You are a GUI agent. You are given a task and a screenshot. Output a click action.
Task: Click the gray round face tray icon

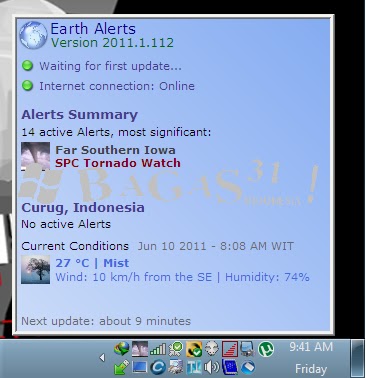(x=212, y=349)
